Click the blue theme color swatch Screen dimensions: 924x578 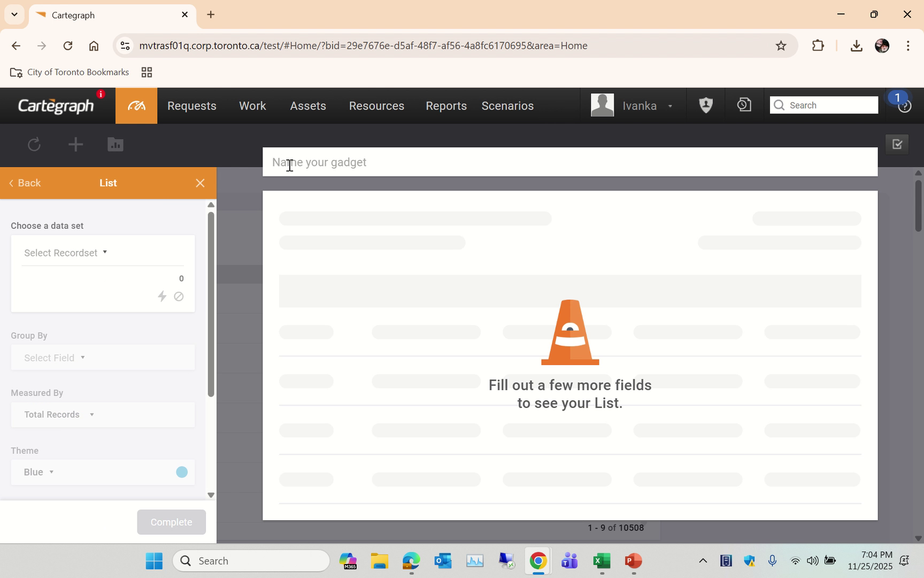pyautogui.click(x=181, y=471)
